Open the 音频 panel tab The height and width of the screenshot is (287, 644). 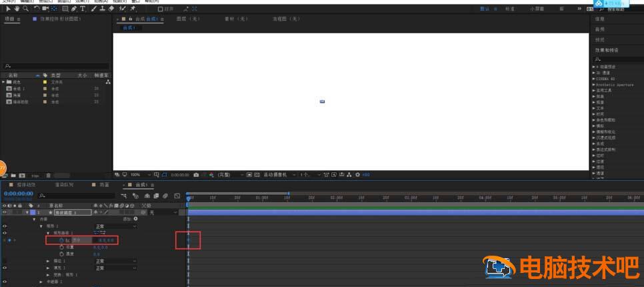coord(599,29)
